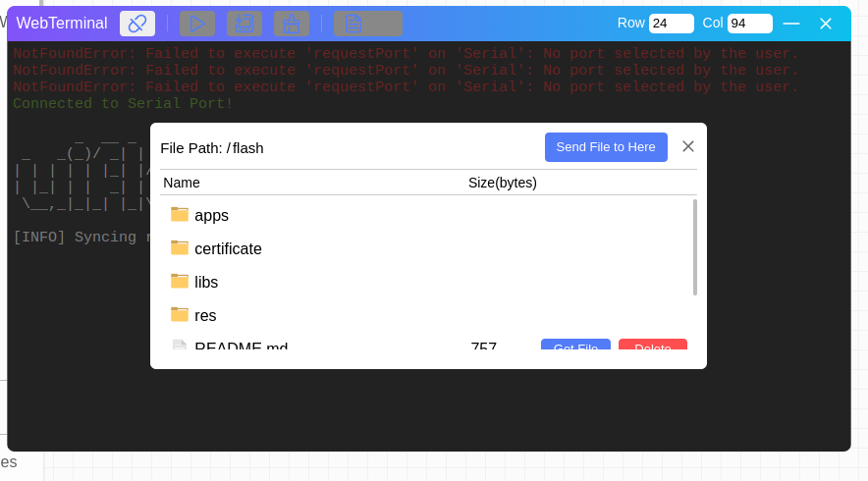Close the WebTerminal window
This screenshot has height=481, width=868.
pyautogui.click(x=826, y=24)
